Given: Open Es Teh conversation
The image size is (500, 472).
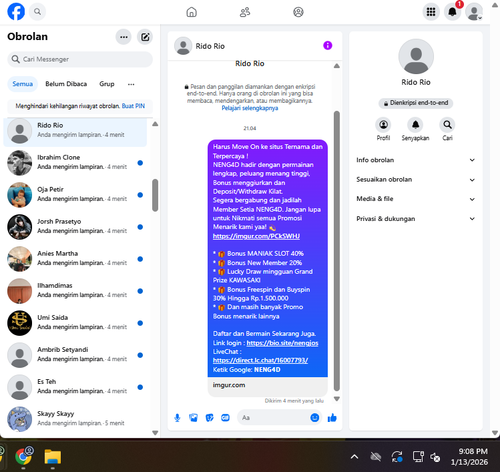Looking at the screenshot, I should [x=75, y=387].
